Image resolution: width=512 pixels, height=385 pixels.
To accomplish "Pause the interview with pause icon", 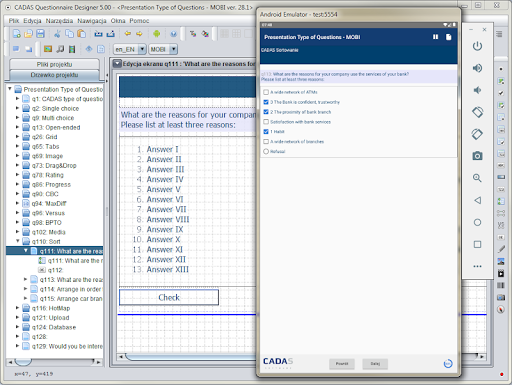I will click(435, 37).
